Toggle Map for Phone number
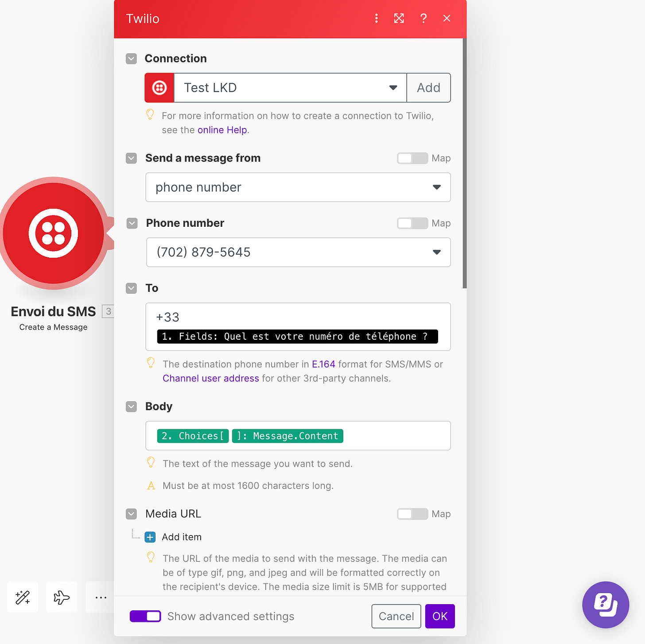The image size is (645, 644). pos(412,223)
